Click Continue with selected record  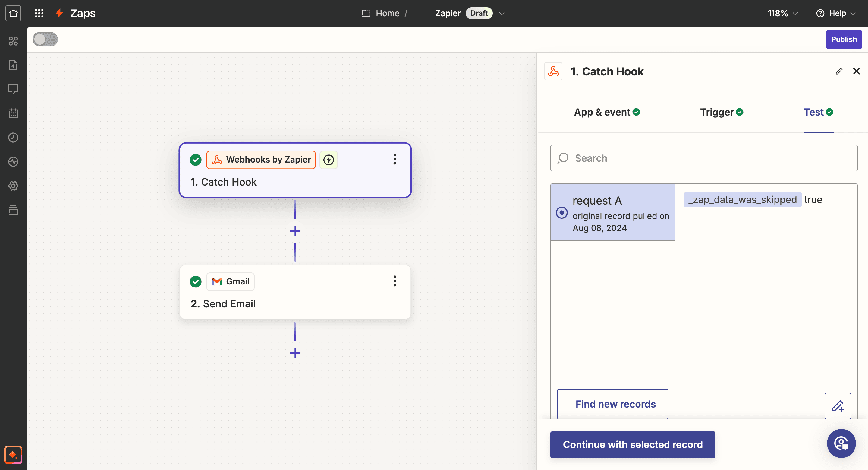coord(633,444)
